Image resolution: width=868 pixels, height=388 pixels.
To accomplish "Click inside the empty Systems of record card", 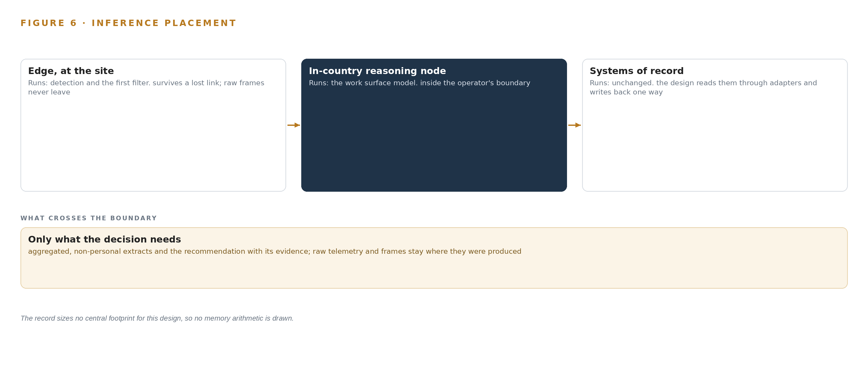I will tap(715, 145).
